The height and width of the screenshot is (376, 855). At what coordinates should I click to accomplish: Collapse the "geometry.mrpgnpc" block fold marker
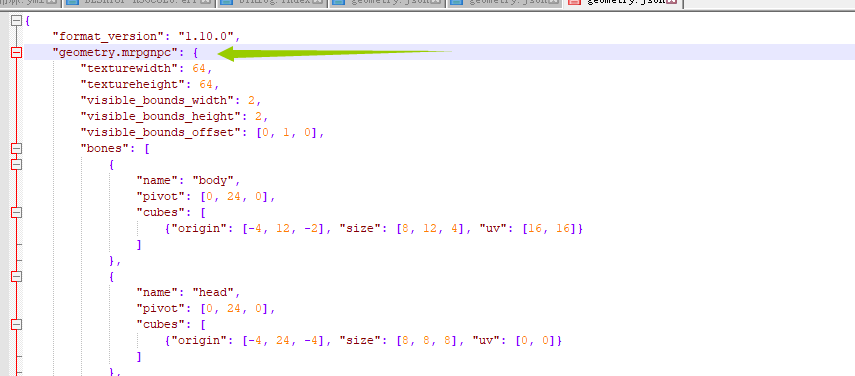(x=16, y=53)
